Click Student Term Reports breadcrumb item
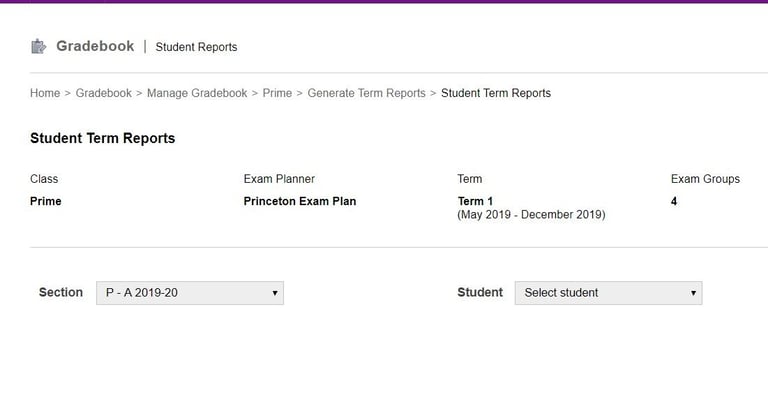The height and width of the screenshot is (404, 768). tap(496, 93)
